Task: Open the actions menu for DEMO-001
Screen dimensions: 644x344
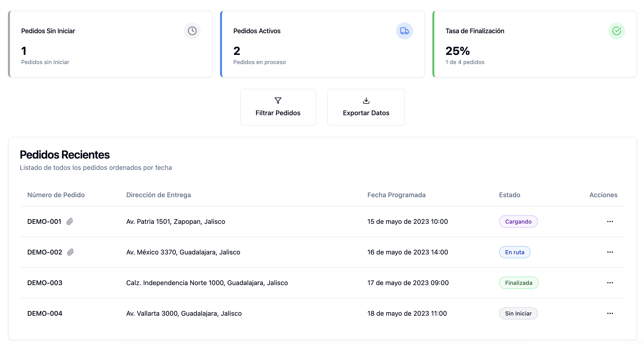Action: [x=610, y=221]
